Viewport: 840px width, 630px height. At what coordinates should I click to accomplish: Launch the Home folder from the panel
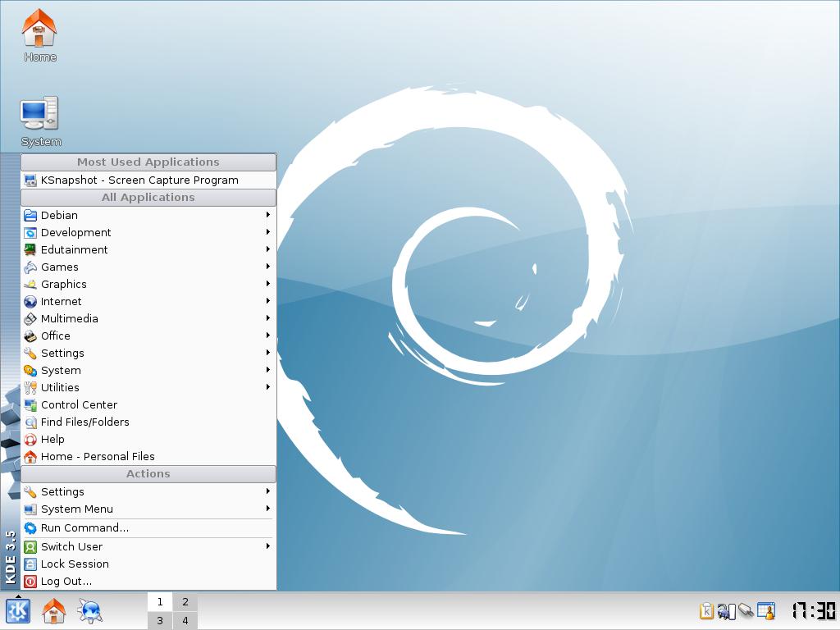(x=53, y=610)
